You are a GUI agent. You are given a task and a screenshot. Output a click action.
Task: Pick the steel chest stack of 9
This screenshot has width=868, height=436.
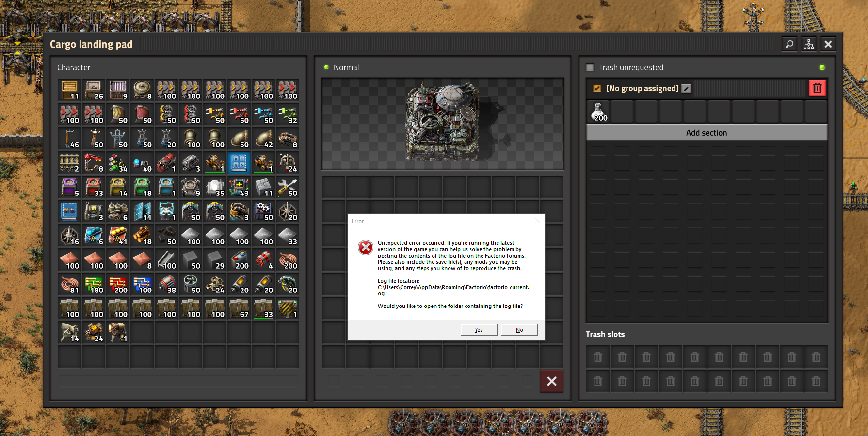(x=118, y=90)
